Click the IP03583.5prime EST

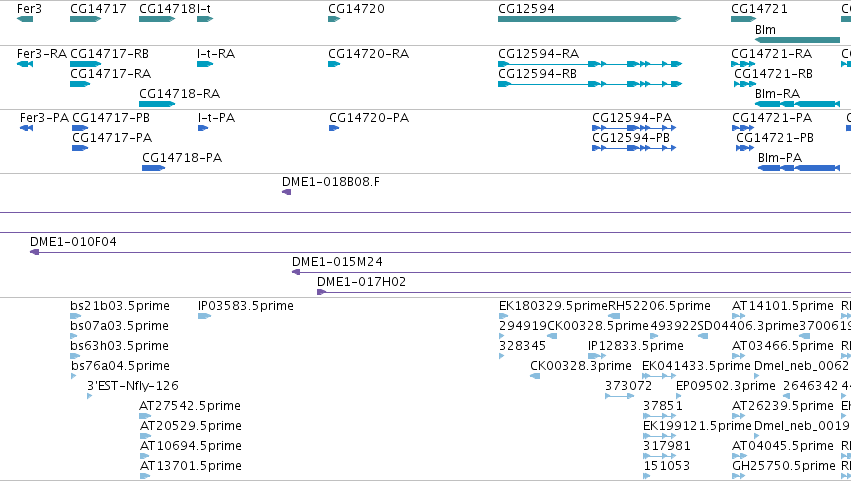tap(204, 316)
